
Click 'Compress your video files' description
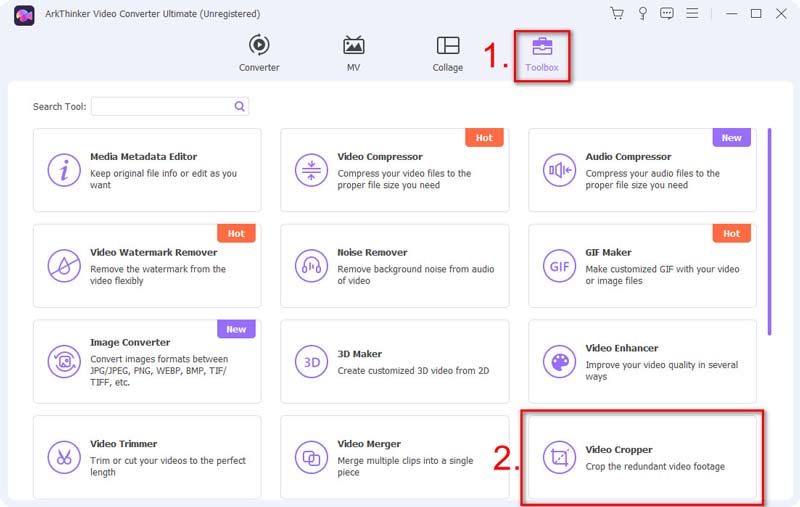pos(404,179)
